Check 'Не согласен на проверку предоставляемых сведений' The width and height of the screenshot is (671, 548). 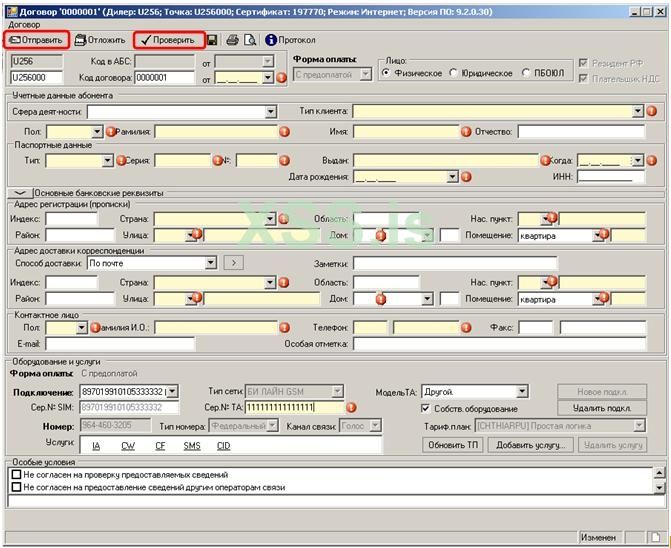[15, 474]
